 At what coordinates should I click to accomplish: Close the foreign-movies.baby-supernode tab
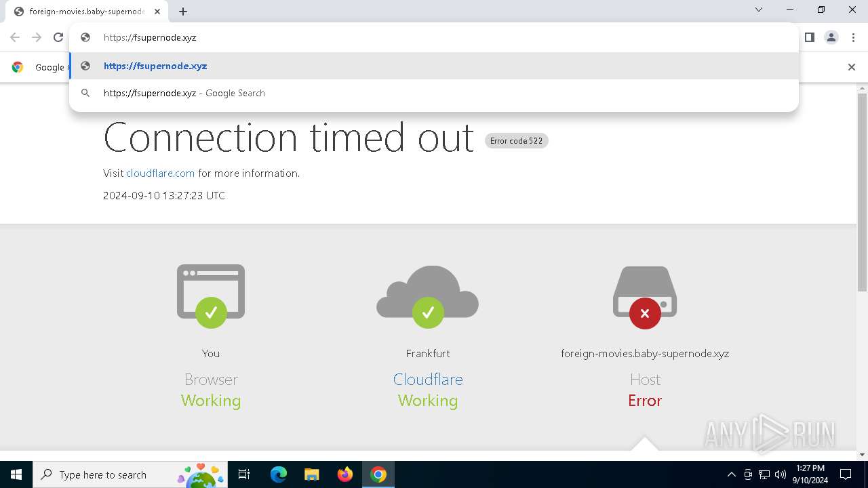(x=157, y=12)
